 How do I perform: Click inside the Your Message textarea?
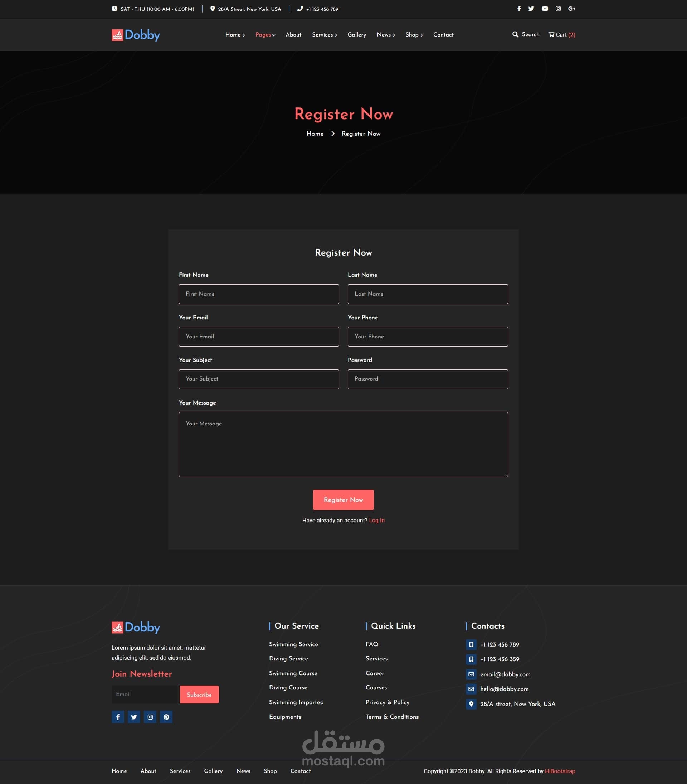(343, 444)
